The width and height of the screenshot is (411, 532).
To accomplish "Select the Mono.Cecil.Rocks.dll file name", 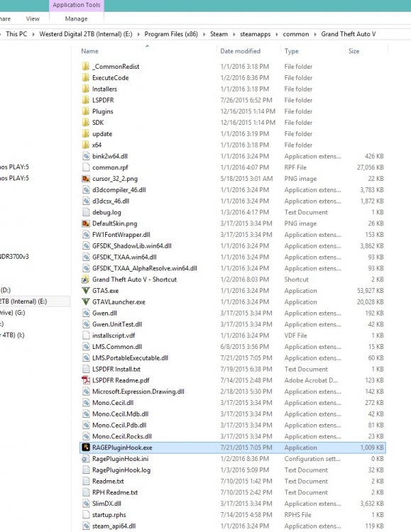I will [122, 436].
